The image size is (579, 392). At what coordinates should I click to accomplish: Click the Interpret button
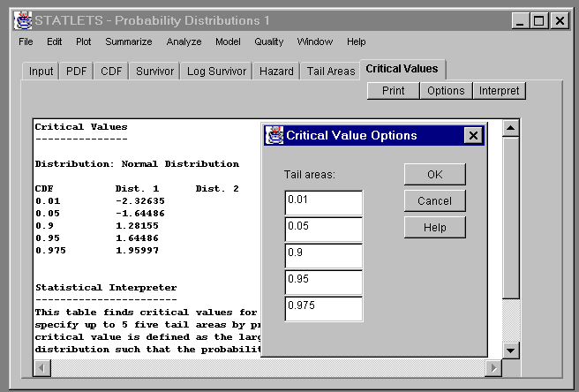[x=500, y=91]
